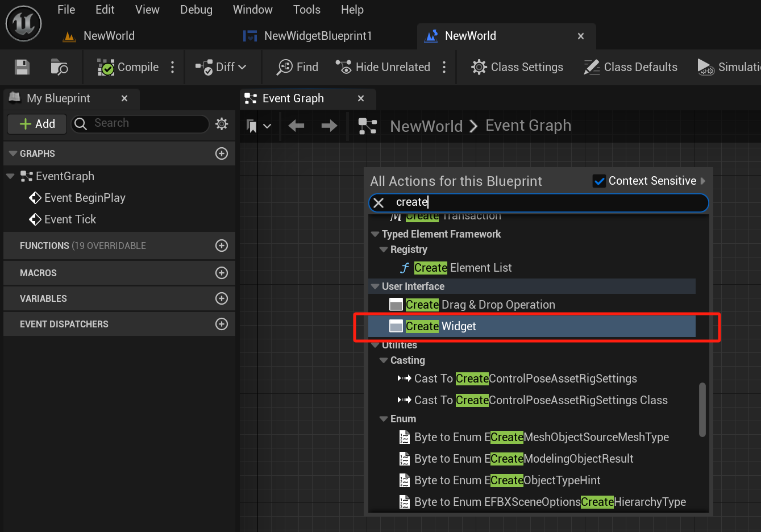
Task: Add a new graph with plus icon
Action: 222,153
